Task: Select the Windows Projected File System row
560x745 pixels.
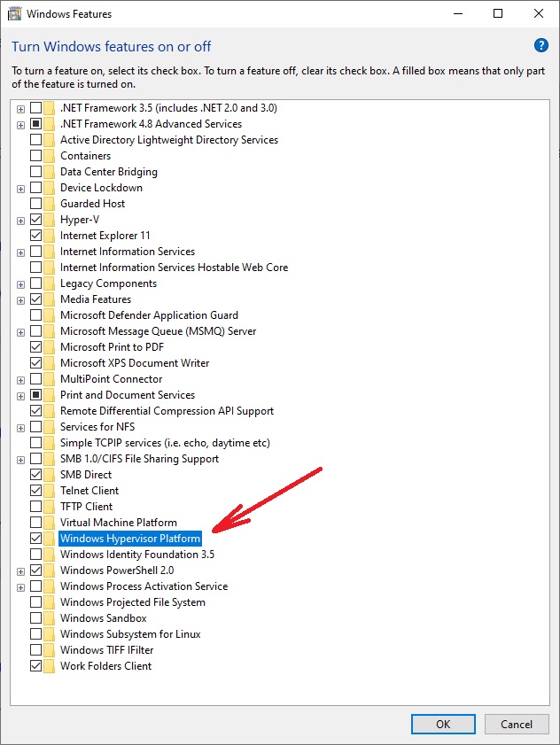Action: click(133, 602)
